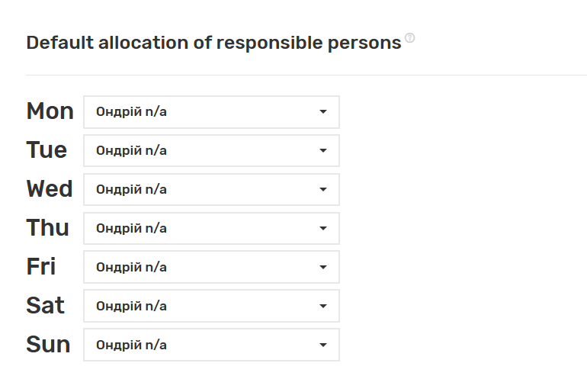Click the caret arrow in Sunday's dropdown

[323, 345]
